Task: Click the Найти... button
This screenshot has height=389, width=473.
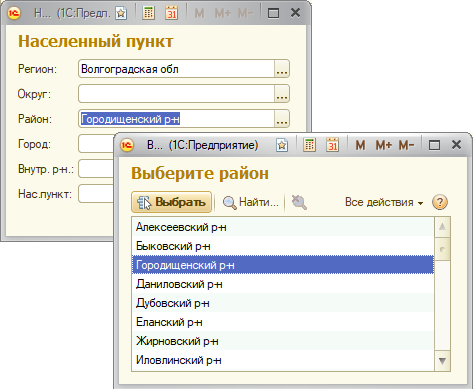Action: coord(251,202)
